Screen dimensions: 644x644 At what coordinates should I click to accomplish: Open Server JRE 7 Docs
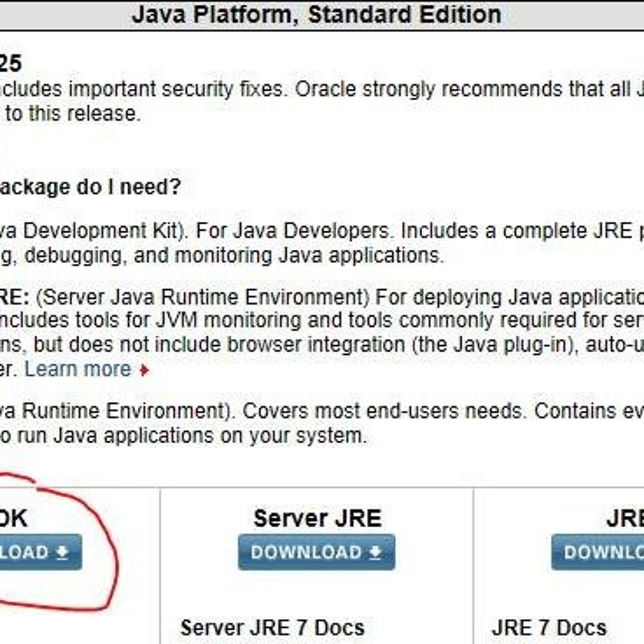click(x=271, y=627)
